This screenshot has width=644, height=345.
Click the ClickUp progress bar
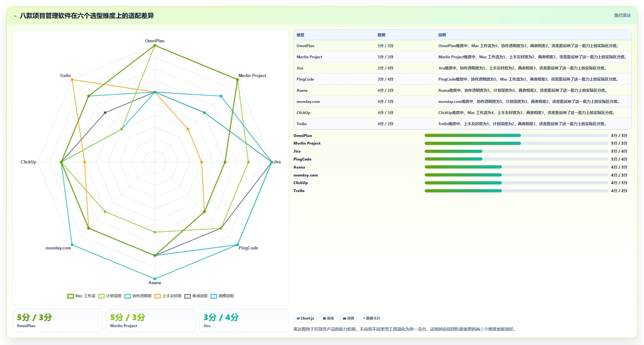pyautogui.click(x=516, y=183)
